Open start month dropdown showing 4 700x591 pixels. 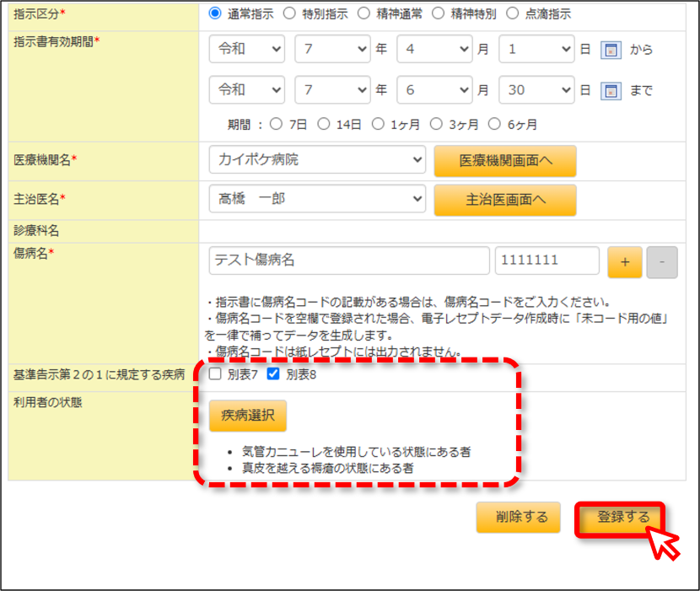click(x=434, y=49)
